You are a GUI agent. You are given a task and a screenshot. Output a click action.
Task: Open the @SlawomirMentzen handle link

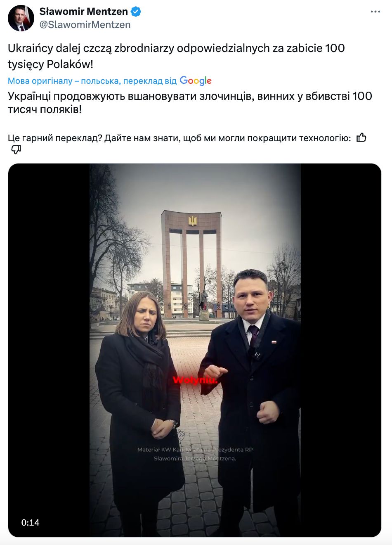tap(85, 25)
